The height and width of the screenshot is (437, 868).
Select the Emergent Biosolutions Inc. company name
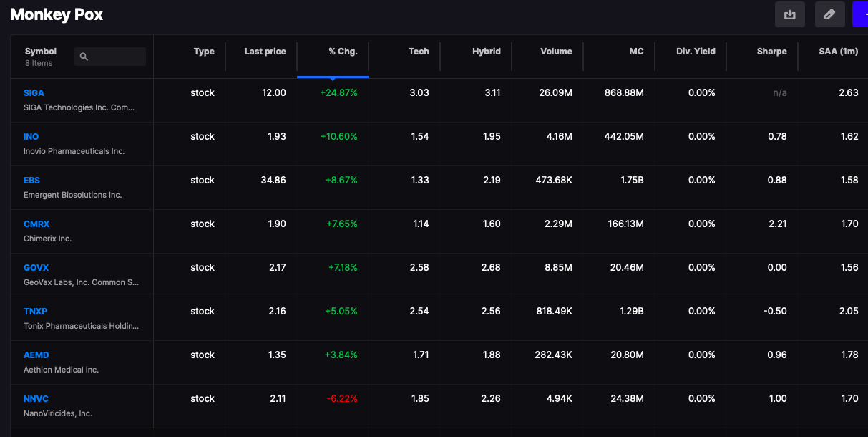72,195
